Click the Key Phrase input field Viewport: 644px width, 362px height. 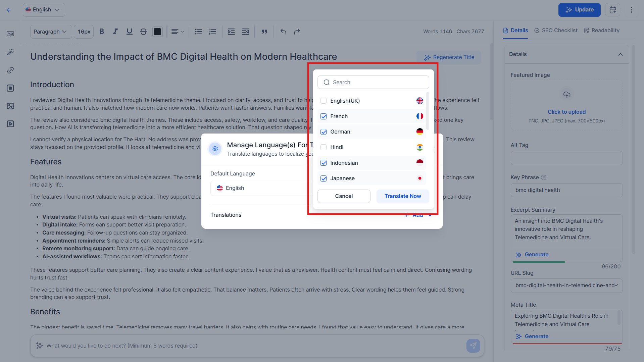(x=566, y=190)
